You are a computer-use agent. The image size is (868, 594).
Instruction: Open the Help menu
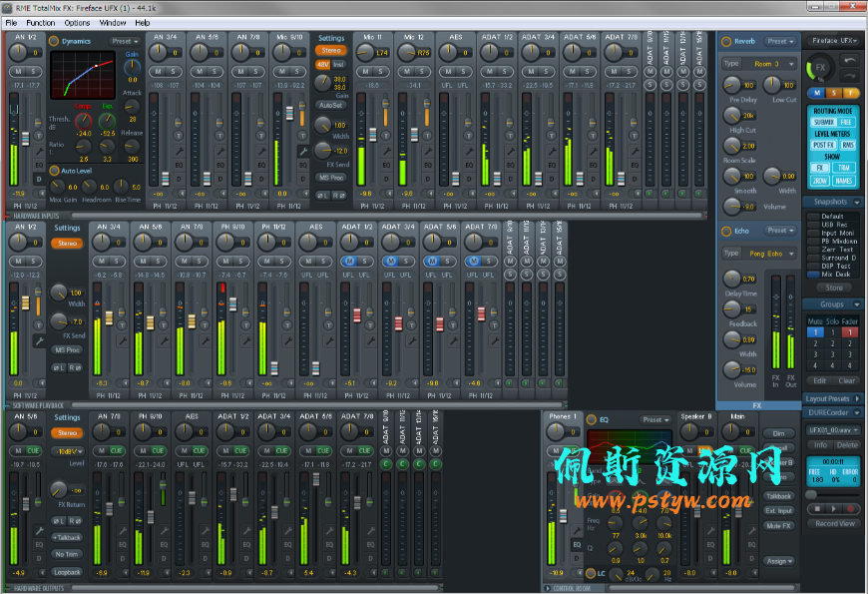point(143,23)
